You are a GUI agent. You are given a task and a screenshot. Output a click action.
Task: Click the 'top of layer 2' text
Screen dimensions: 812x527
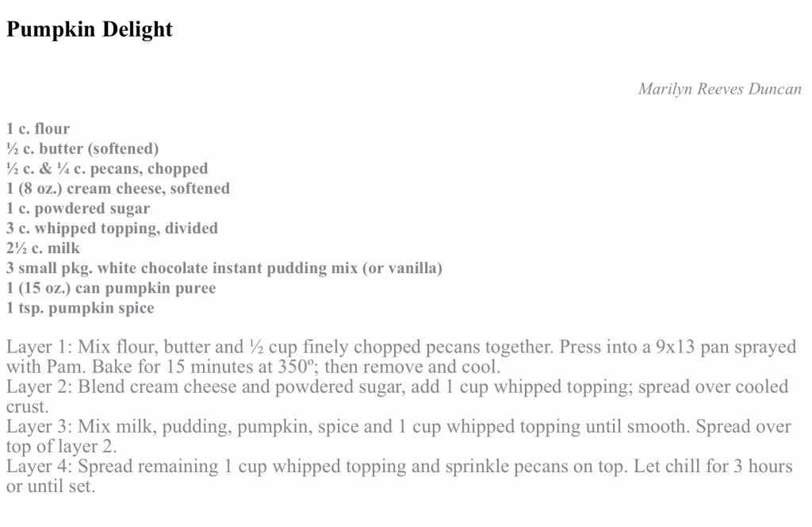(62, 447)
